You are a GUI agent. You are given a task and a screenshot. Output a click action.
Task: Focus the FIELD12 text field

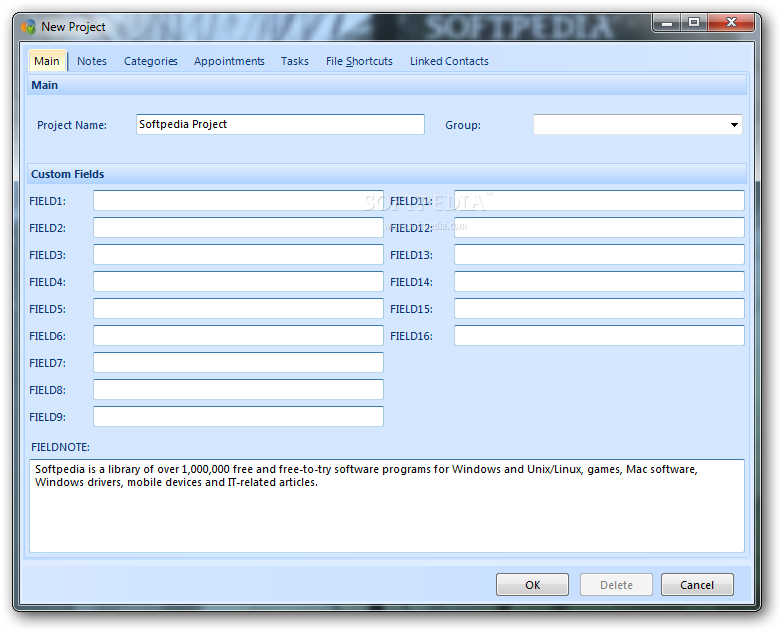[x=599, y=227]
